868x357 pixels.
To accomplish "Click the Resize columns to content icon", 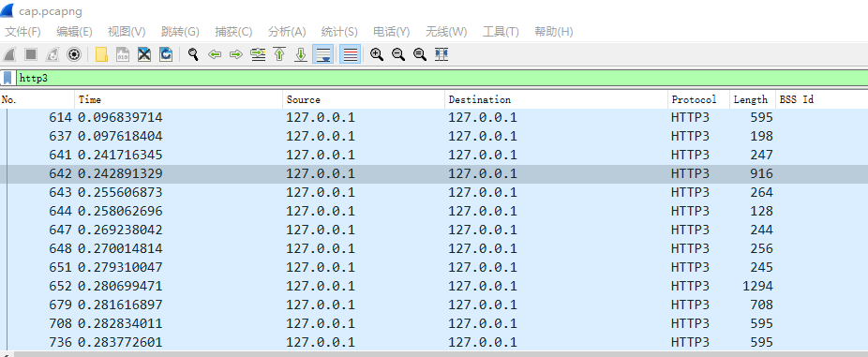I will point(441,54).
